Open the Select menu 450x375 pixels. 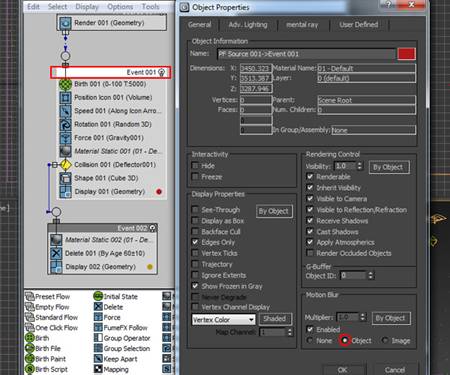pyautogui.click(x=57, y=6)
